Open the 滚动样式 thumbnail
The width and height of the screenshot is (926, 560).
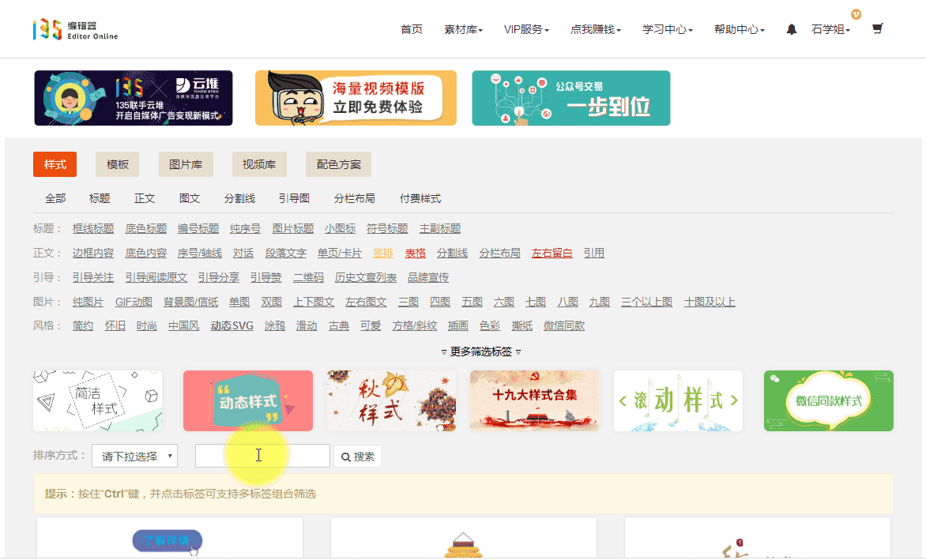pyautogui.click(x=678, y=400)
